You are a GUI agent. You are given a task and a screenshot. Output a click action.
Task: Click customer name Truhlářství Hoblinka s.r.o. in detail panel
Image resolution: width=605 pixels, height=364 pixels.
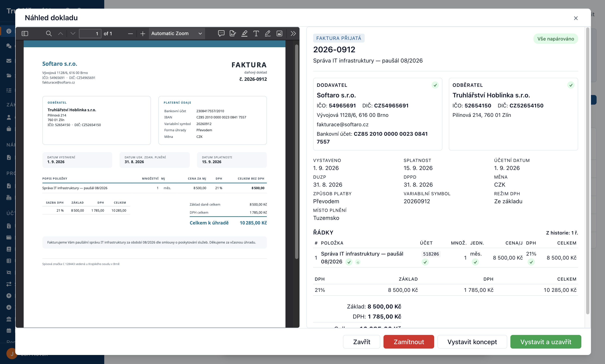coord(491,95)
